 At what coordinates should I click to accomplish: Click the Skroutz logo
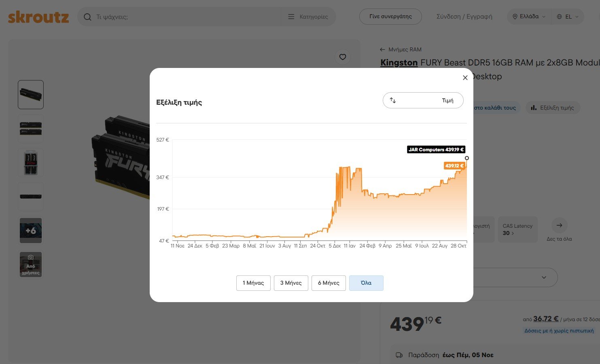point(38,17)
